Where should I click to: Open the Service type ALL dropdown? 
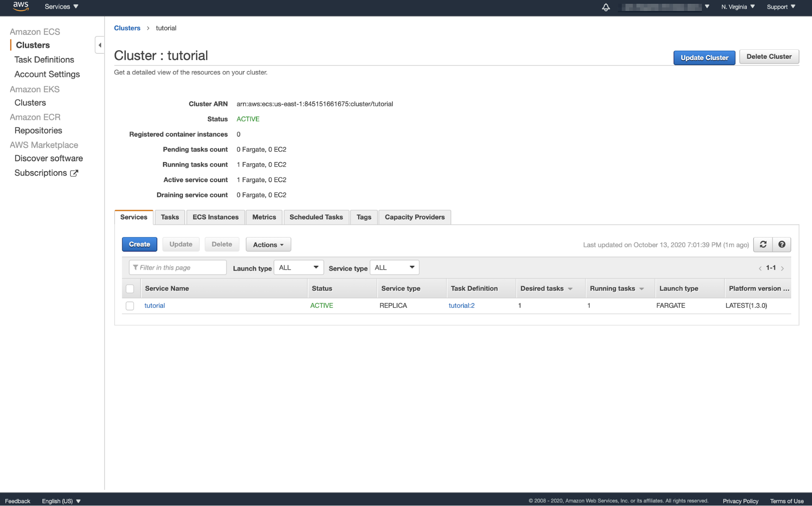[394, 267]
